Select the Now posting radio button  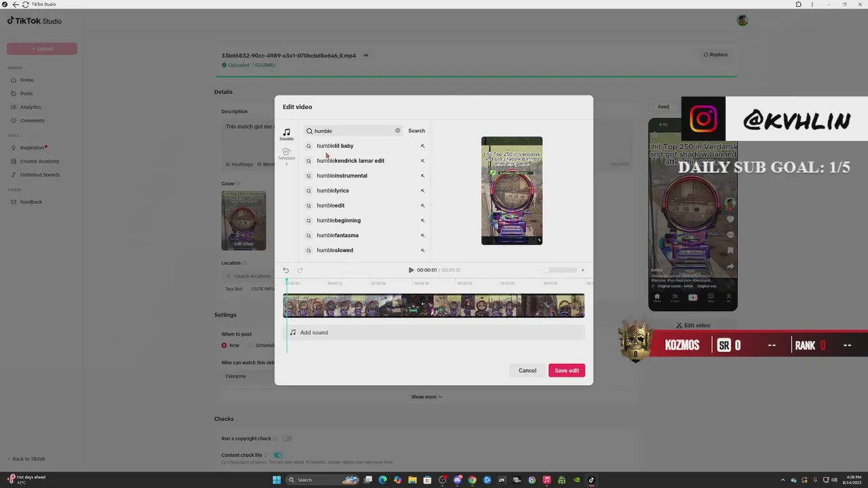click(224, 345)
